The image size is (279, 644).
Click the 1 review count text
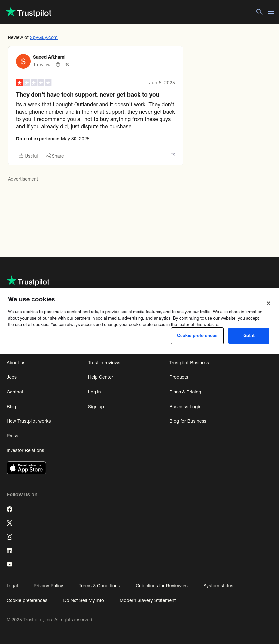point(42,65)
